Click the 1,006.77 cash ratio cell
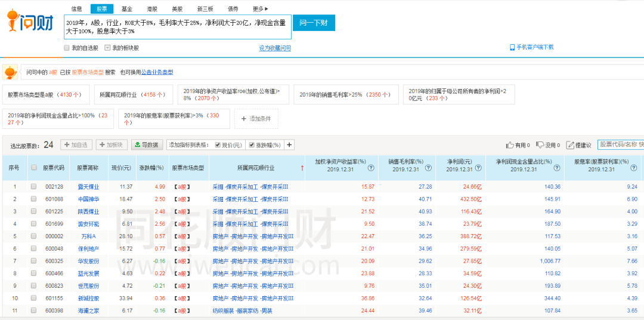The width and height of the screenshot is (644, 320). click(550, 261)
